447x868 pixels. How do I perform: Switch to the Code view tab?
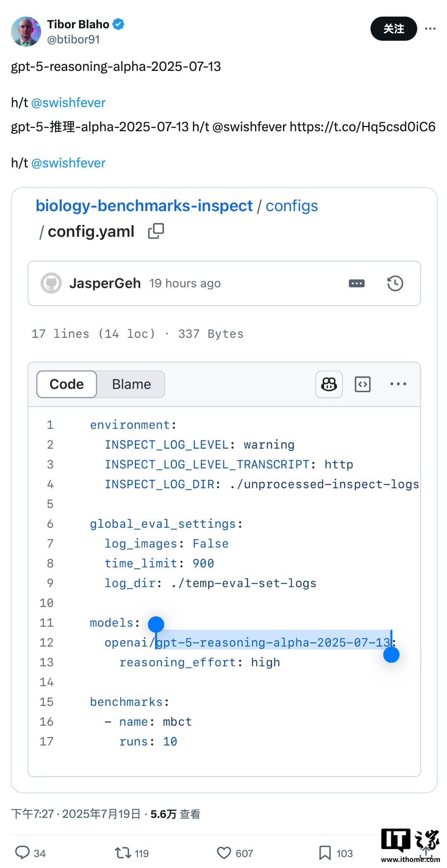click(x=67, y=384)
